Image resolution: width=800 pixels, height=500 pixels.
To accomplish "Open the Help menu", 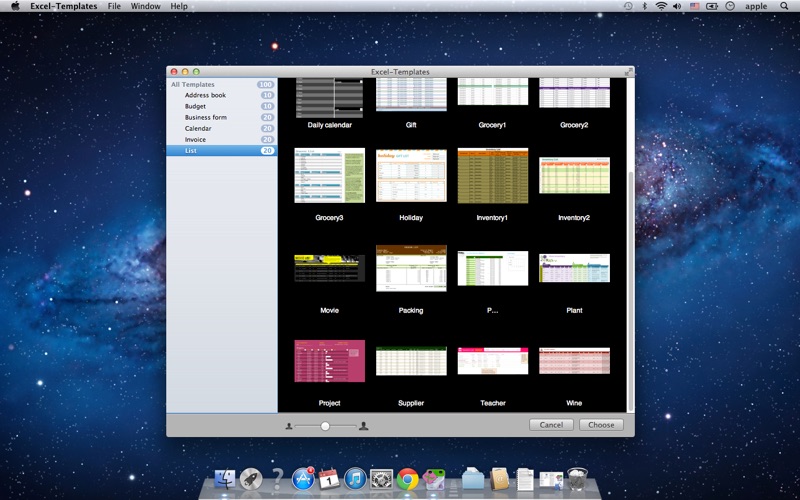I will coord(179,6).
